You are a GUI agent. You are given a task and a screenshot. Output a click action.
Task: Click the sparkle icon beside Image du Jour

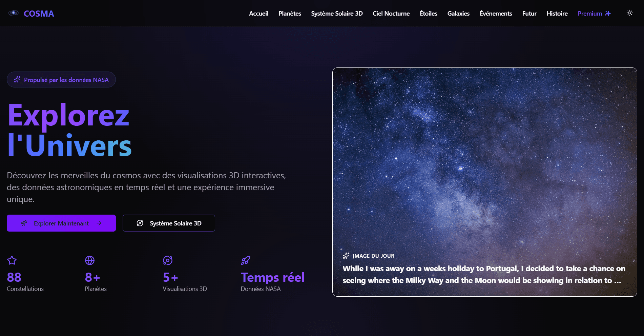click(x=346, y=256)
